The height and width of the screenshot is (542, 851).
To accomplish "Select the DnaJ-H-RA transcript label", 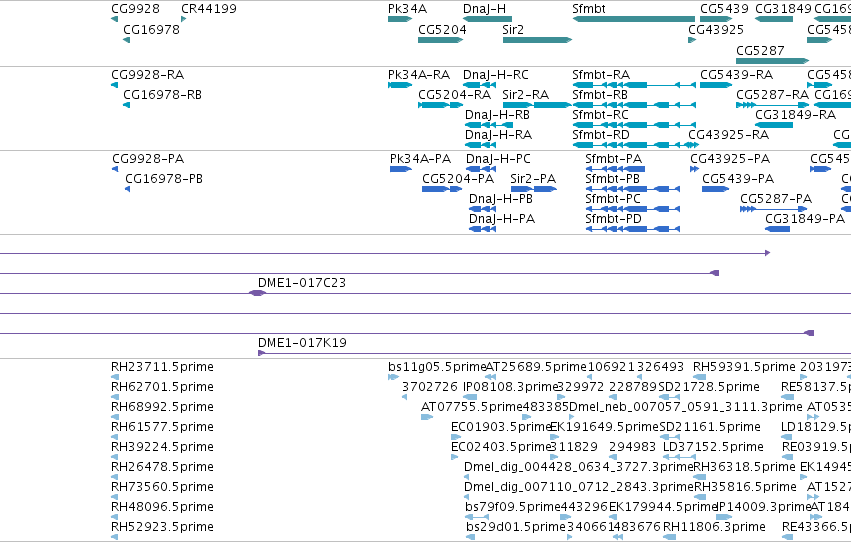I will 498,135.
